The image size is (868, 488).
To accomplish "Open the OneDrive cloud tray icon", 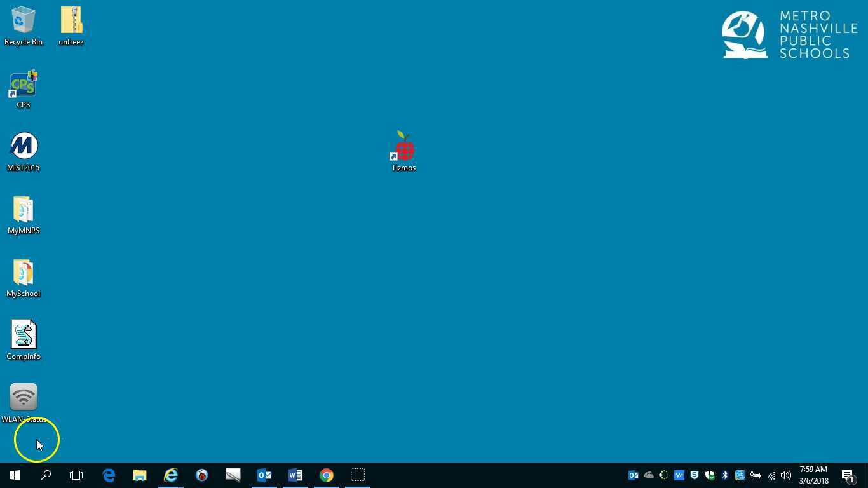I will pyautogui.click(x=649, y=475).
